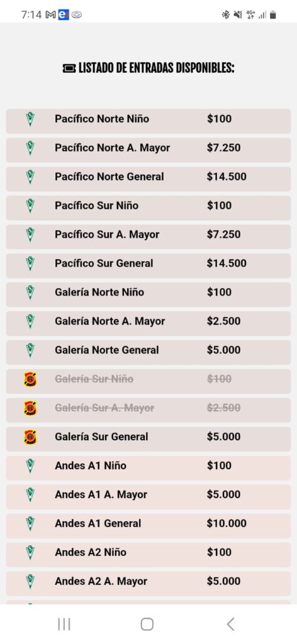
Task: Tap the crossed-out Galería Sur Niño crest icon
Action: pyautogui.click(x=30, y=379)
